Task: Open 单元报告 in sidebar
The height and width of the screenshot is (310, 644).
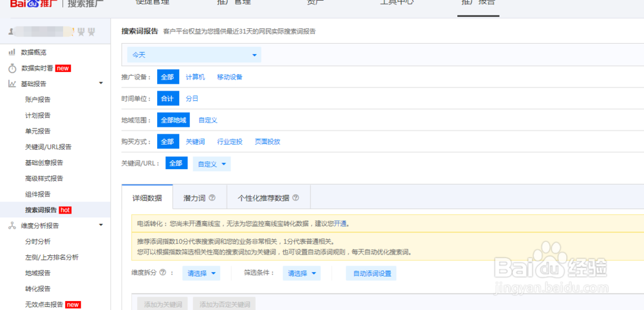Action: tap(38, 131)
